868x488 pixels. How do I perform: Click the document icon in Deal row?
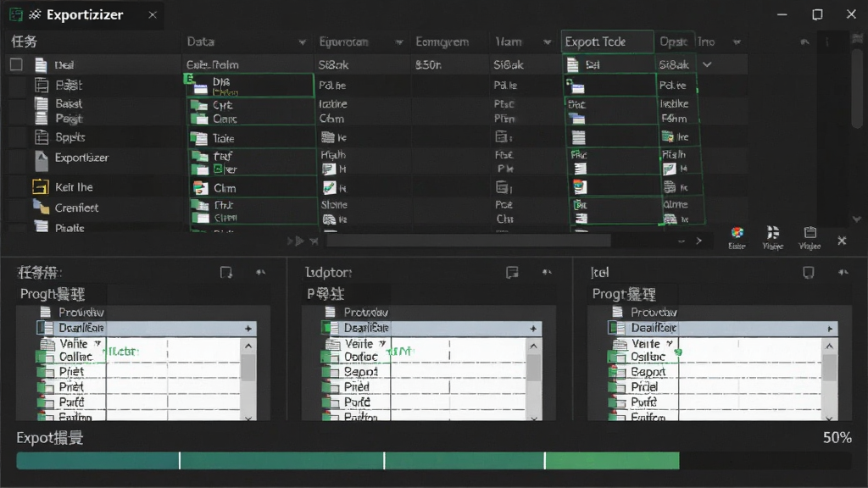click(x=41, y=64)
